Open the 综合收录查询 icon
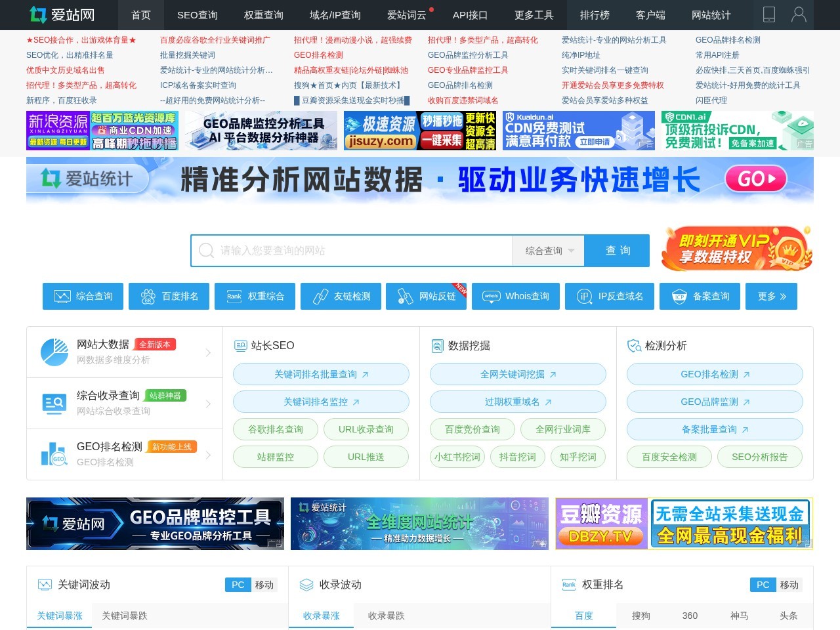 coord(54,404)
